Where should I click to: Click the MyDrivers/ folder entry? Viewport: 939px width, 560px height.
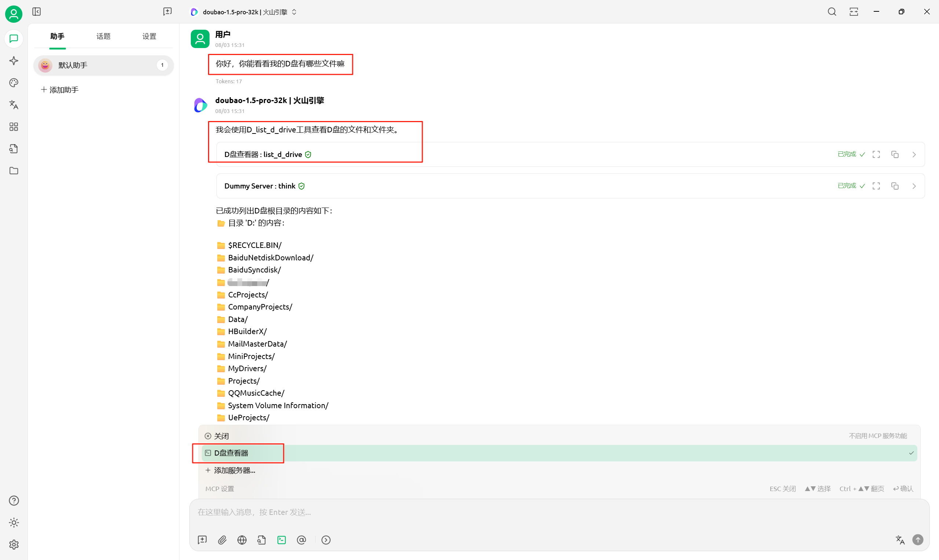coord(247,368)
